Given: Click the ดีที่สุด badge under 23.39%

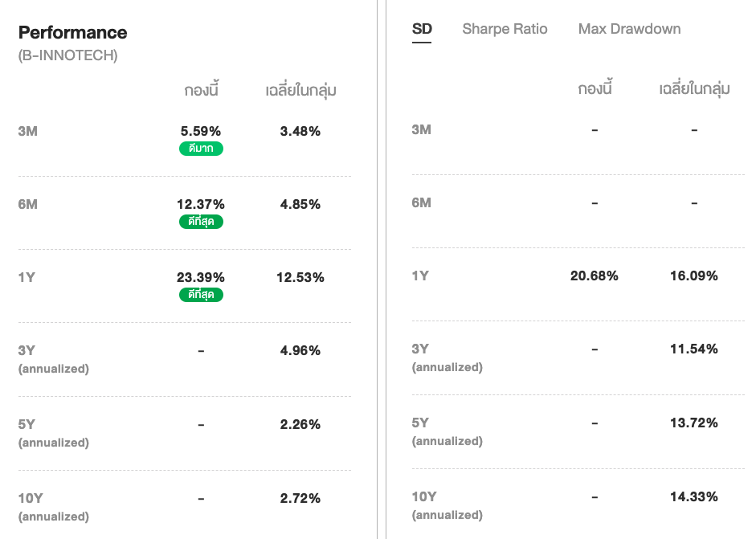Looking at the screenshot, I should [x=201, y=295].
